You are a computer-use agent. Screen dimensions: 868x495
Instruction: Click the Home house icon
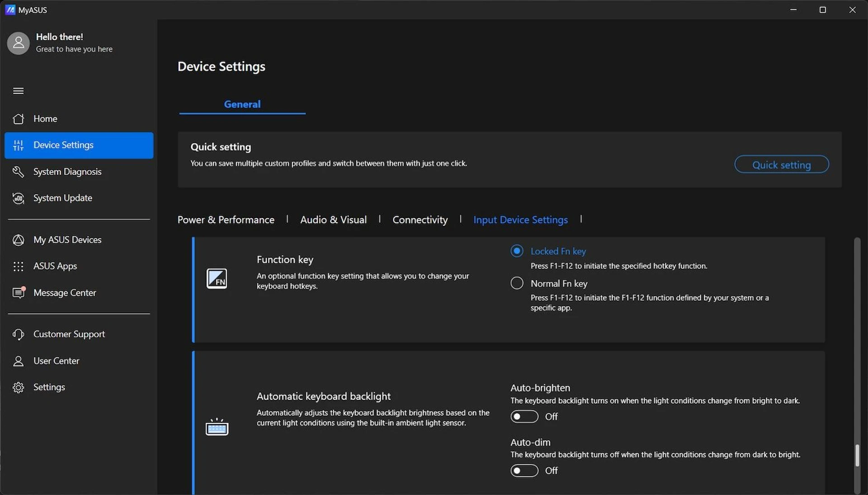[x=18, y=119]
